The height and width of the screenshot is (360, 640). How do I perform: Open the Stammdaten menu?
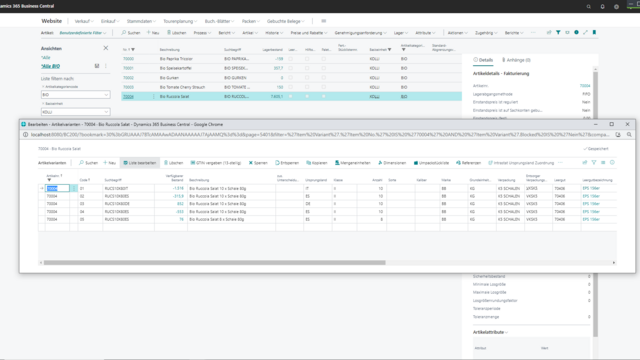[141, 21]
